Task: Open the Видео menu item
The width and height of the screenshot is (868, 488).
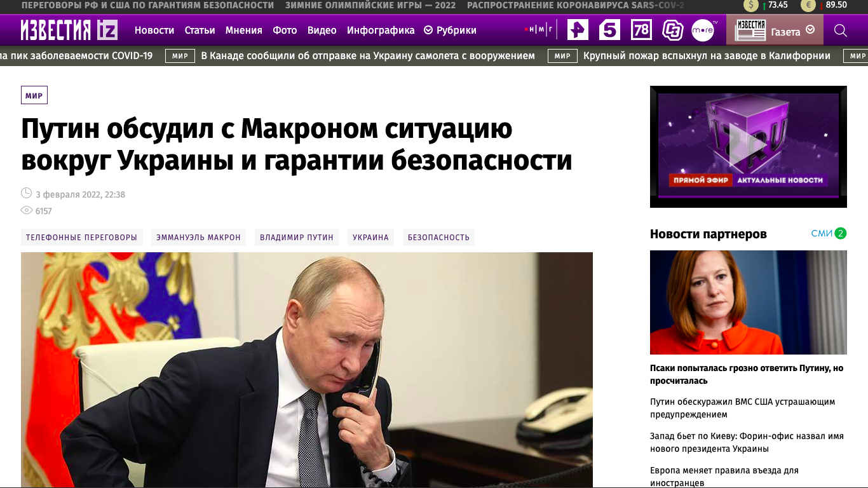Action: (x=322, y=30)
